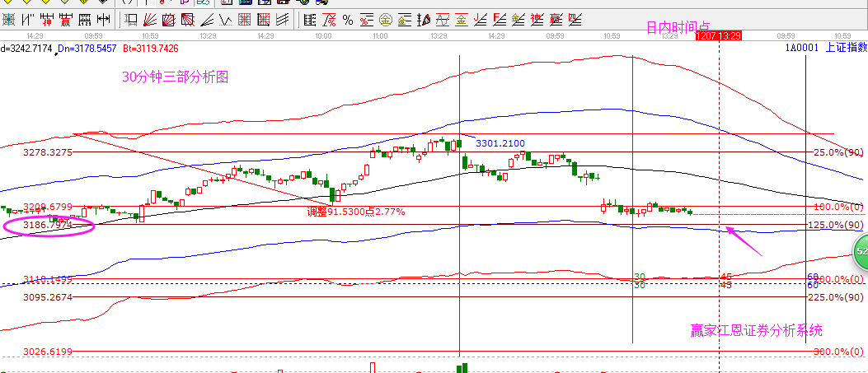Select the 300.0%(0) percentage label
The height and width of the screenshot is (373, 868).
[839, 352]
